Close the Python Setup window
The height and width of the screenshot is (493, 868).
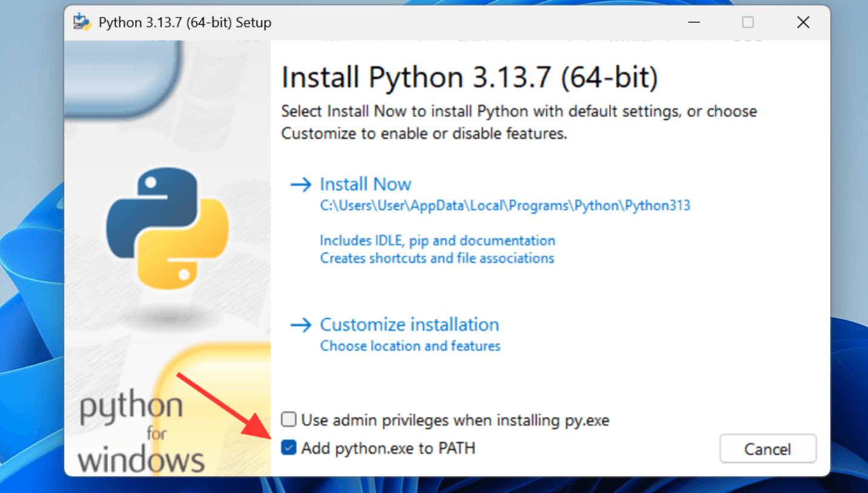(x=803, y=22)
